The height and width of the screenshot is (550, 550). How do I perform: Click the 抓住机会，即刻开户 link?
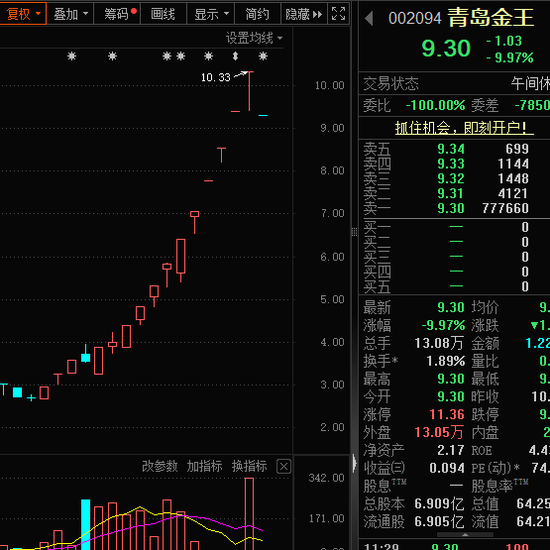[x=464, y=128]
